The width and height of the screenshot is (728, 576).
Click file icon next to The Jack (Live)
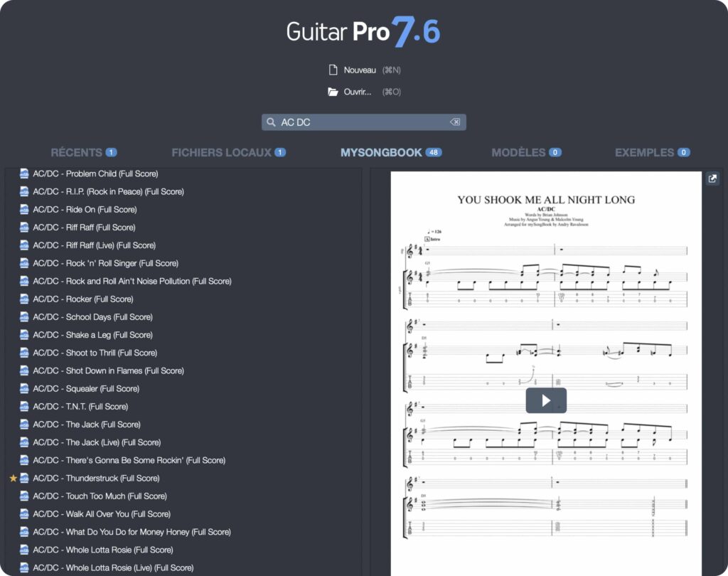24,442
